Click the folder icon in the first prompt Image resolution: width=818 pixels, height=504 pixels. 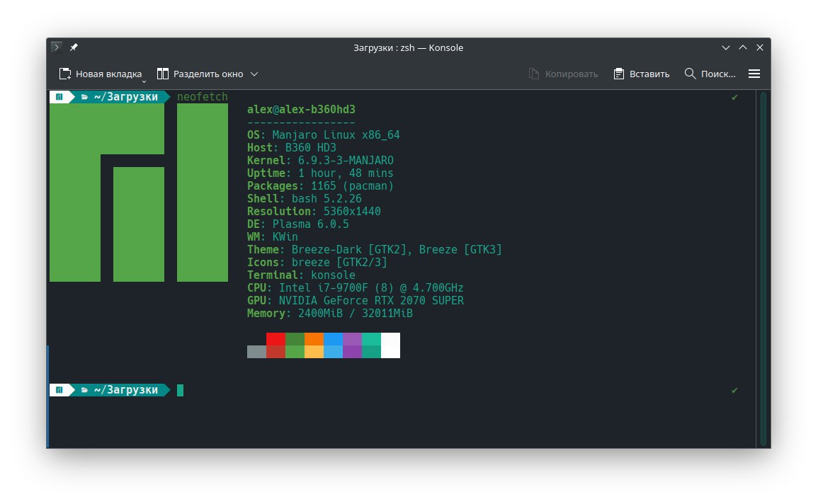click(x=84, y=97)
